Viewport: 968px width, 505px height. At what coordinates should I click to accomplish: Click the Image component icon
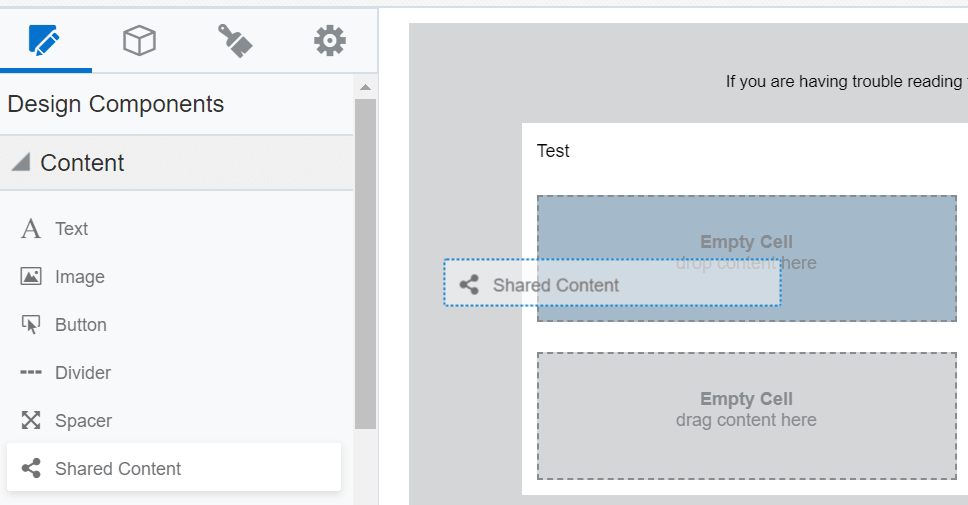(31, 277)
